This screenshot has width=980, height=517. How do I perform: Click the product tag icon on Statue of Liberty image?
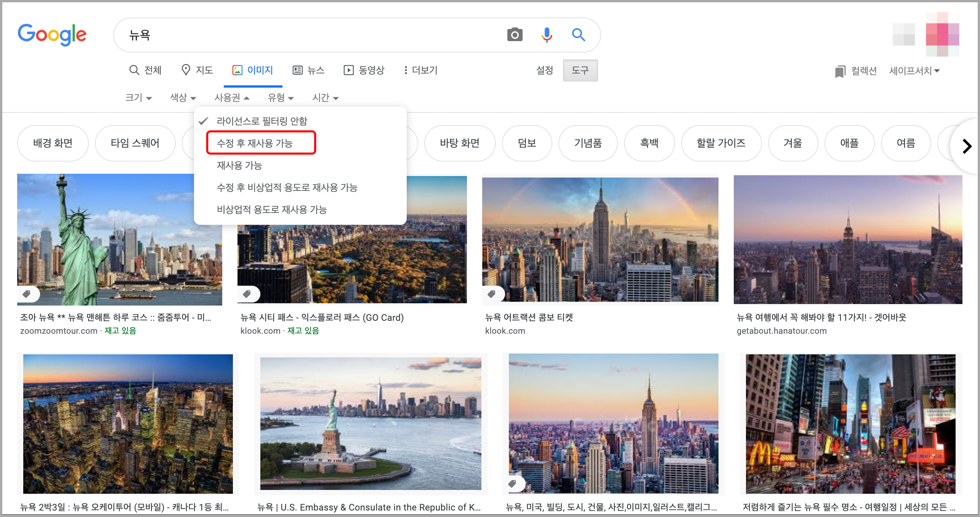(27, 294)
